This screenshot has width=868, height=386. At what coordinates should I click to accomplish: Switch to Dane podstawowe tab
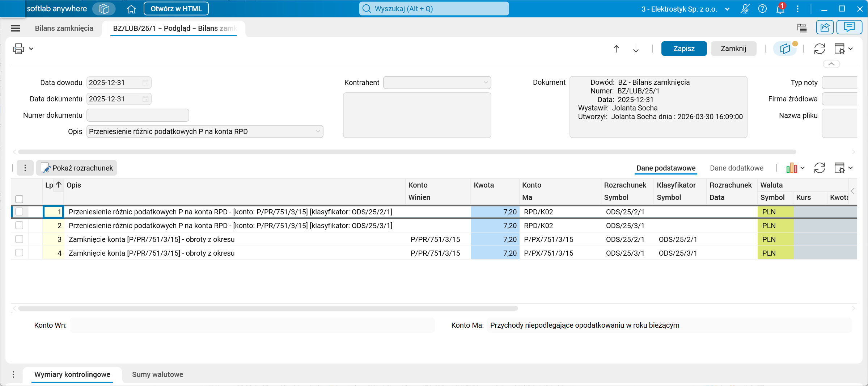click(666, 168)
